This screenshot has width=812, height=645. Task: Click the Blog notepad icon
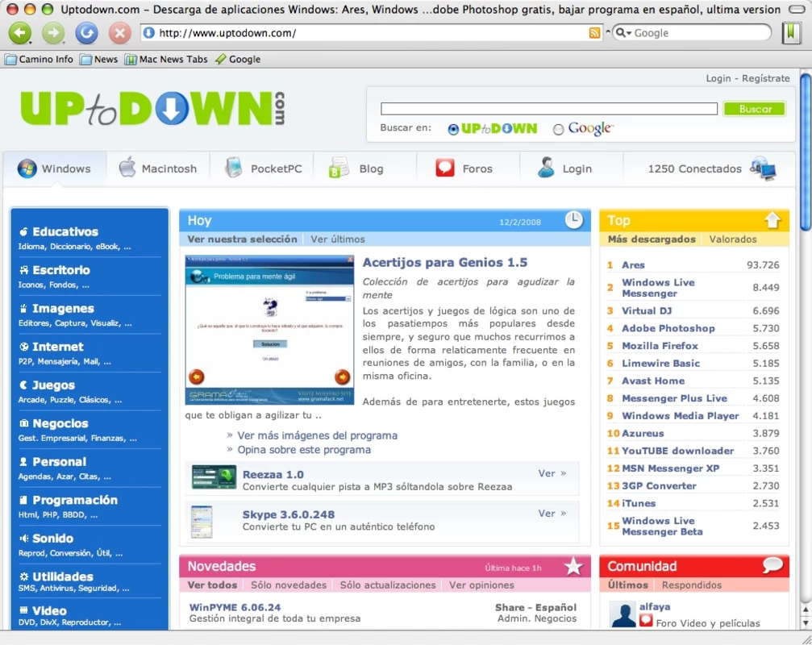(x=338, y=167)
